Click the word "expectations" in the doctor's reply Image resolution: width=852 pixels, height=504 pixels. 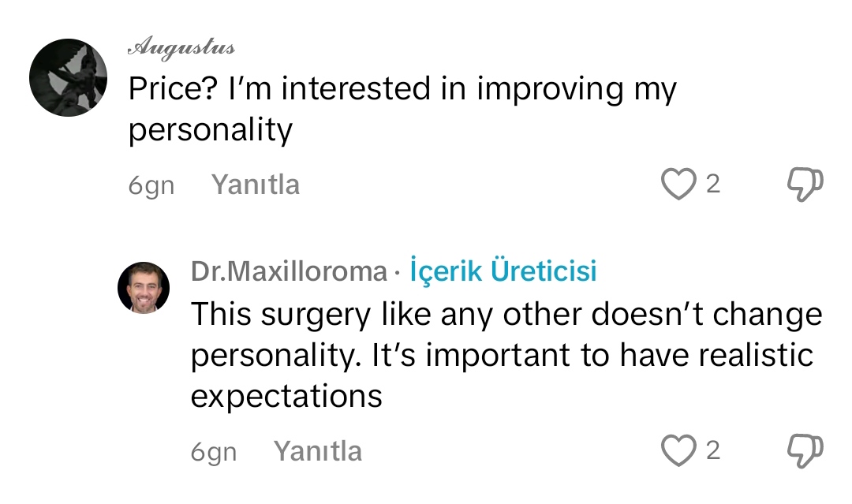pyautogui.click(x=286, y=396)
